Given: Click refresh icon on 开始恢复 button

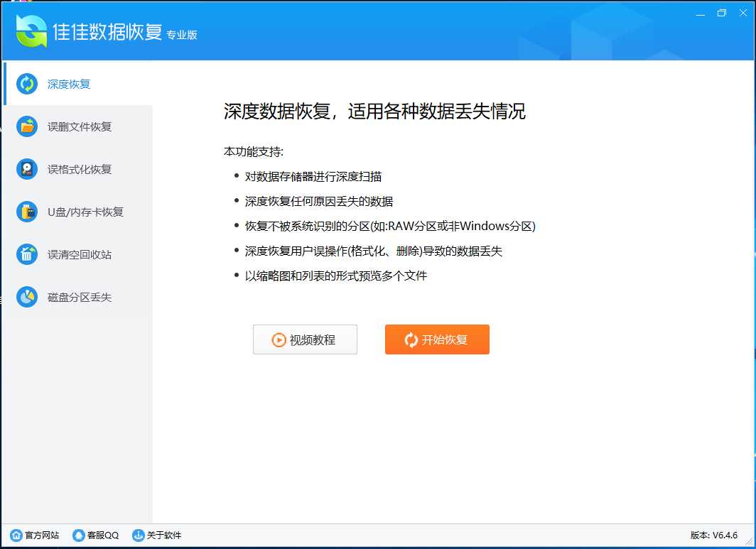Looking at the screenshot, I should click(x=411, y=339).
